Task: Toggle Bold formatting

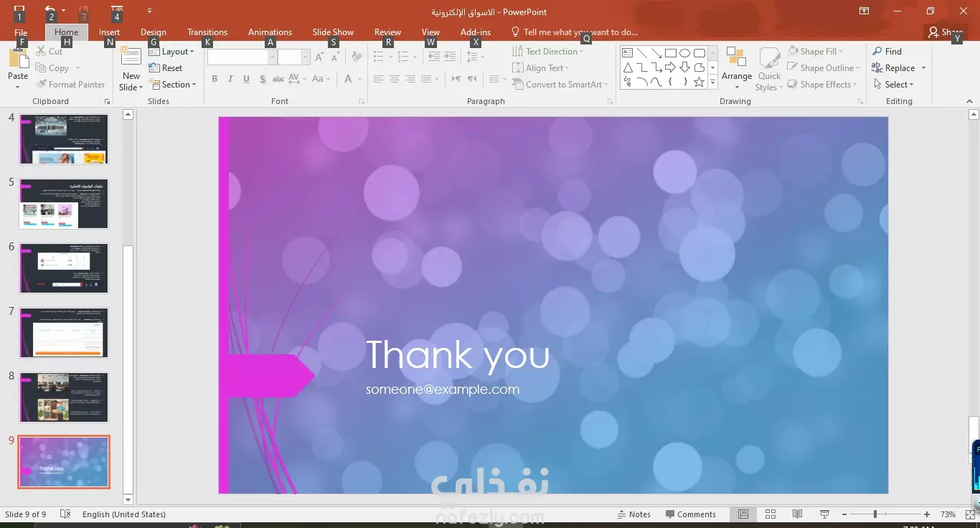Action: pyautogui.click(x=215, y=79)
